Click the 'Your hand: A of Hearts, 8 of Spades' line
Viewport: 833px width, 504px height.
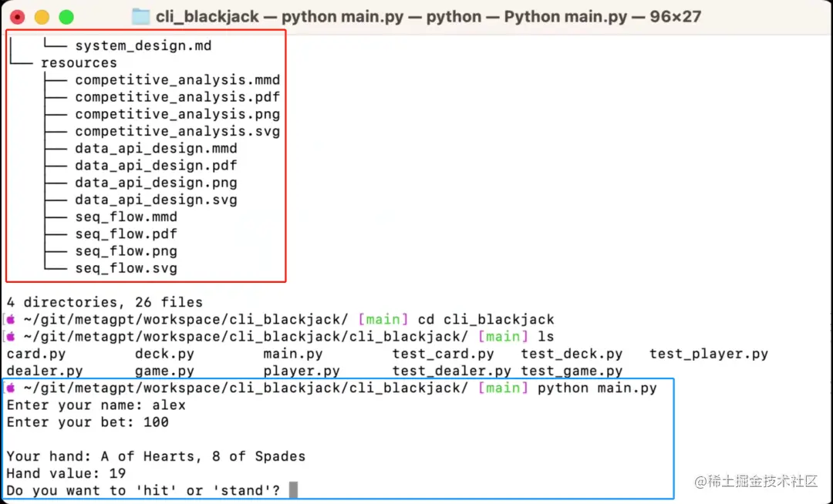point(156,456)
